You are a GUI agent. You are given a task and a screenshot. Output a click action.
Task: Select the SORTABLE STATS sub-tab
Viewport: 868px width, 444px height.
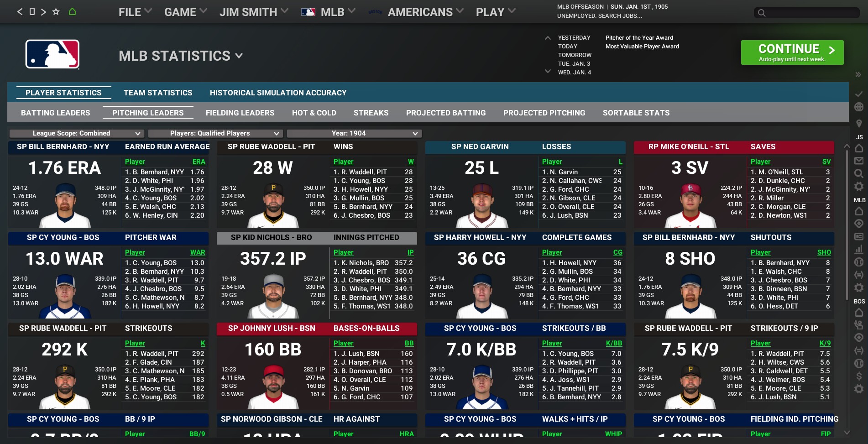636,113
